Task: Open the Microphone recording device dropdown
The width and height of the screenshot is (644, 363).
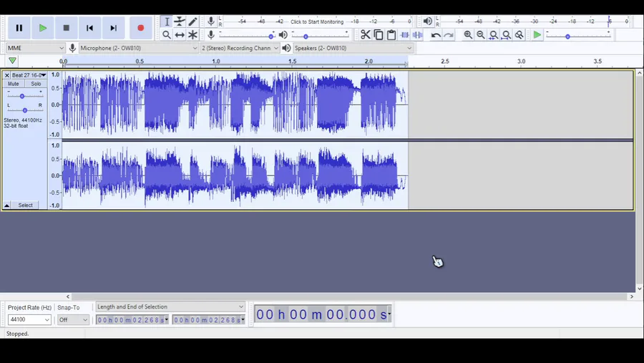Action: click(x=138, y=48)
